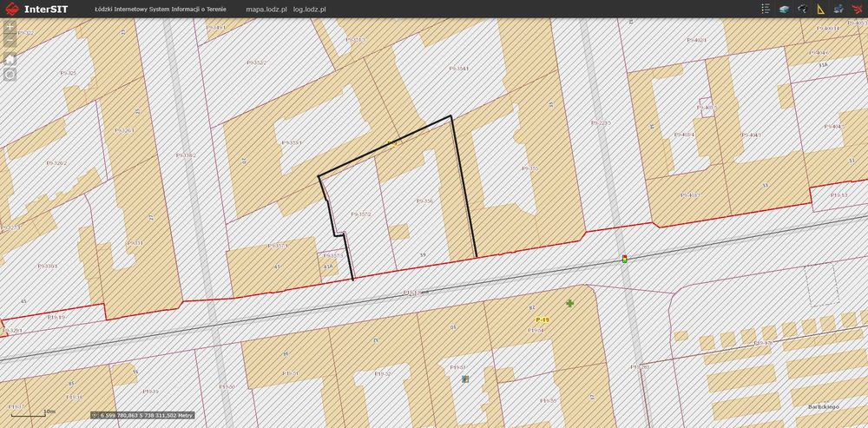Viewport: 868px width, 428px height.
Task: Zoom out with the minus button
Action: pos(10,40)
